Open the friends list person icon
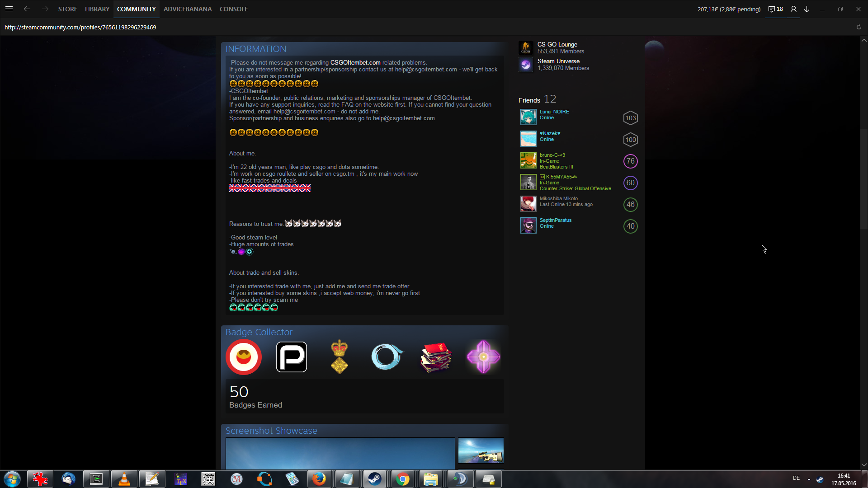 (x=793, y=9)
